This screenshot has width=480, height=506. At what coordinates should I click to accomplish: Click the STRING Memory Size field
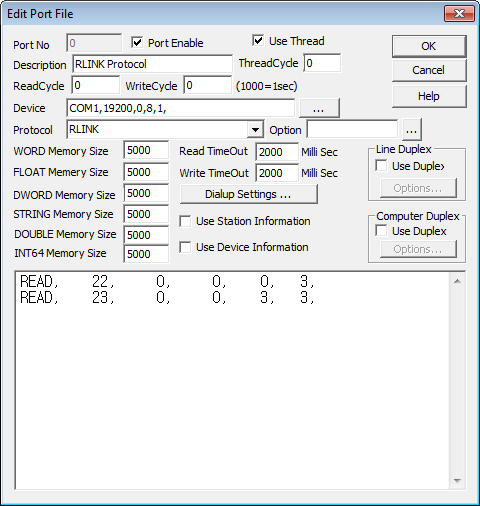click(x=146, y=214)
